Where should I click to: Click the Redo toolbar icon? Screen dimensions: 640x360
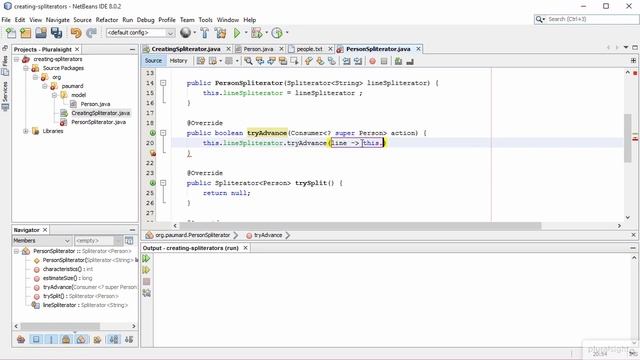pyautogui.click(x=91, y=33)
